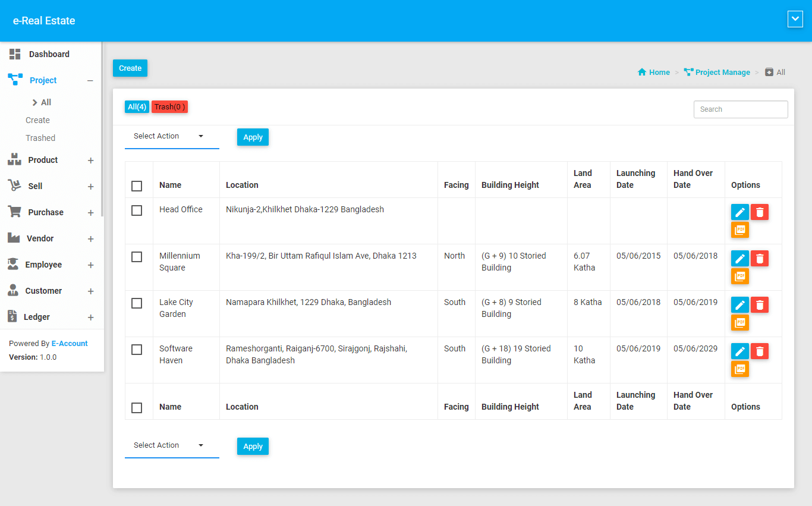Tick the checkbox for Head Office row
812x506 pixels.
tap(137, 210)
